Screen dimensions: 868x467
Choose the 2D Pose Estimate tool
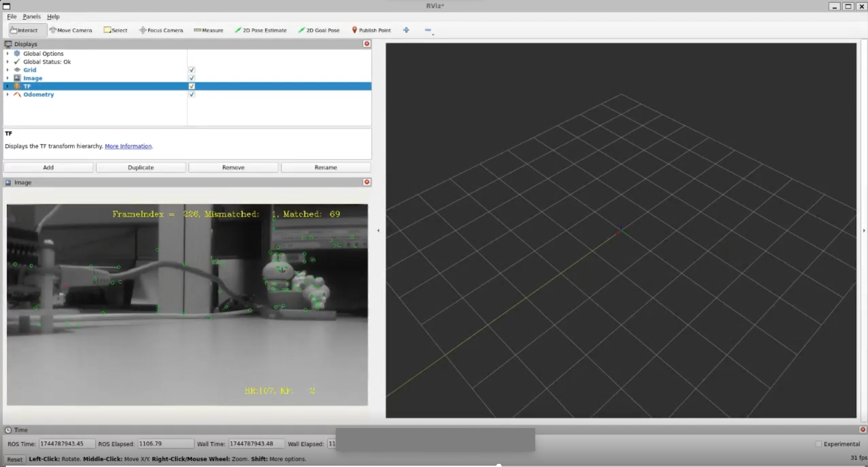click(x=260, y=30)
